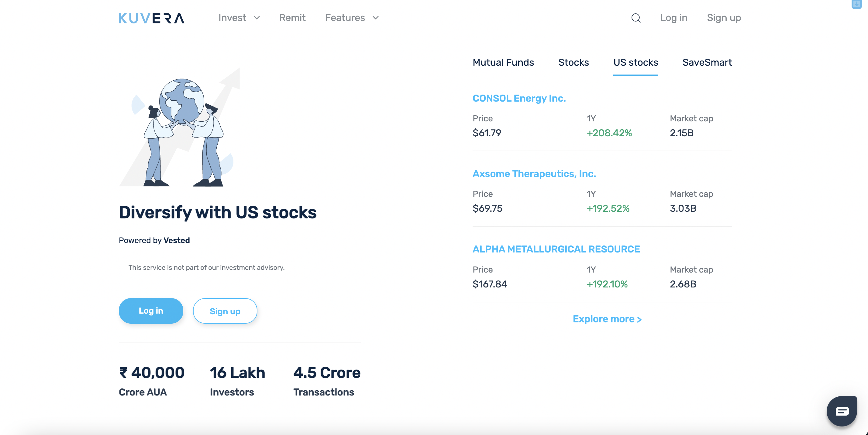The height and width of the screenshot is (435, 868).
Task: Open Axsome Therapeutics, Inc. stock link
Action: pos(534,174)
